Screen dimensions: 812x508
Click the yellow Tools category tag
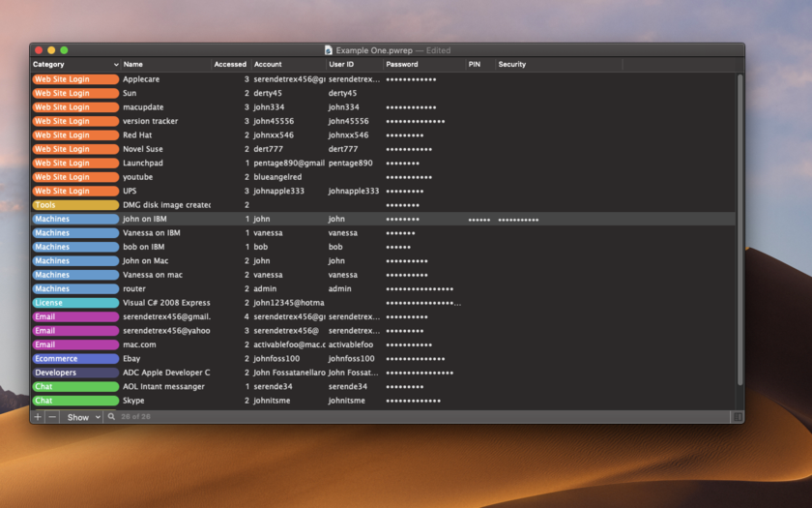click(74, 205)
